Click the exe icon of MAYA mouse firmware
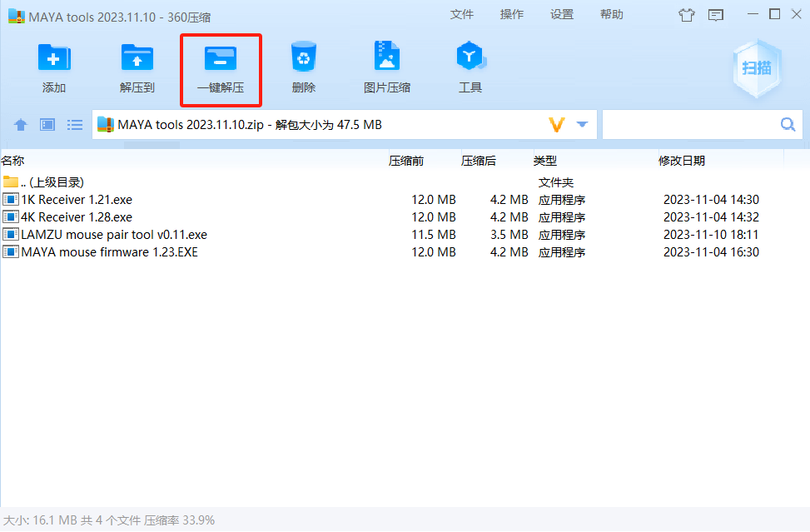The width and height of the screenshot is (810, 532). pos(11,252)
